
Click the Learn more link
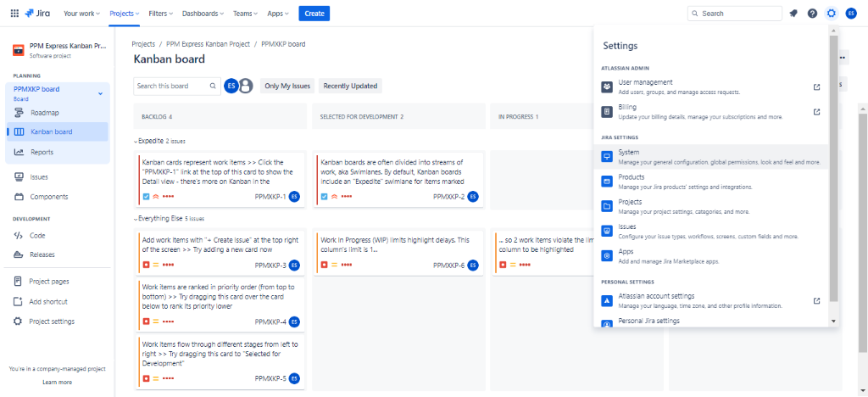tap(57, 382)
